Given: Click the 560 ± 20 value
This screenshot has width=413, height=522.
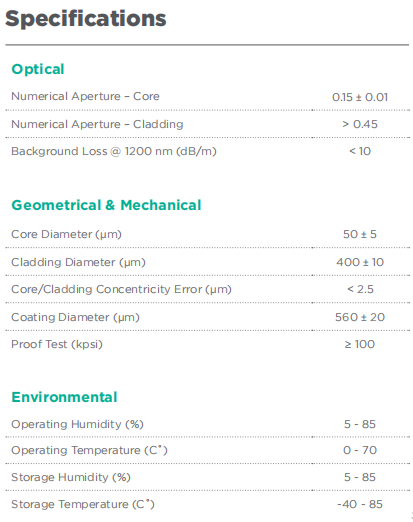Looking at the screenshot, I should click(x=360, y=317).
